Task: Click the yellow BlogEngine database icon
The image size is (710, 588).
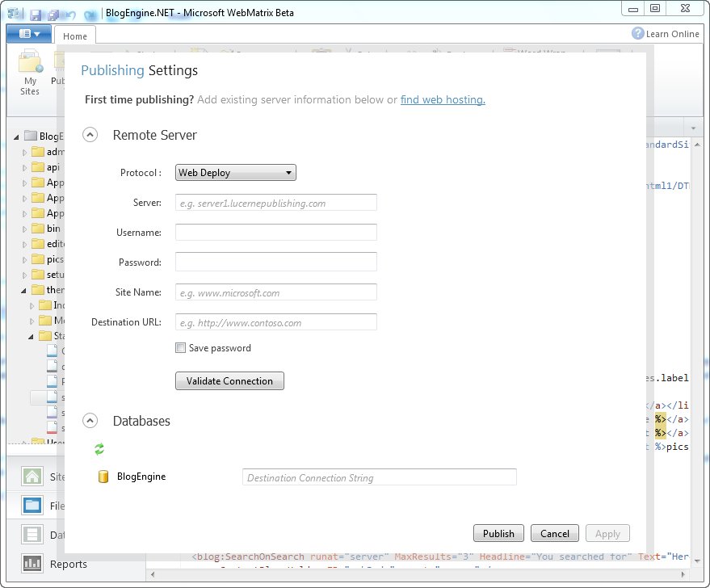Action: tap(103, 477)
